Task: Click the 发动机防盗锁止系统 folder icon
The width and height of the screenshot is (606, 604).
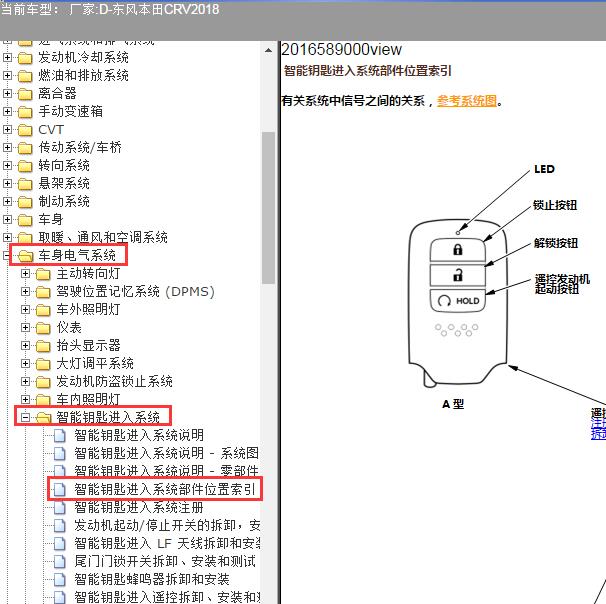Action: tap(43, 382)
